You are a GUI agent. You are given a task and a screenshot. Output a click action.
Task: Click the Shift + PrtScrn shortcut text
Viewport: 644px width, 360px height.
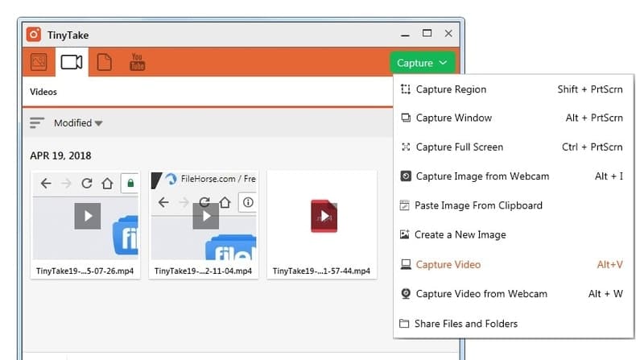590,89
